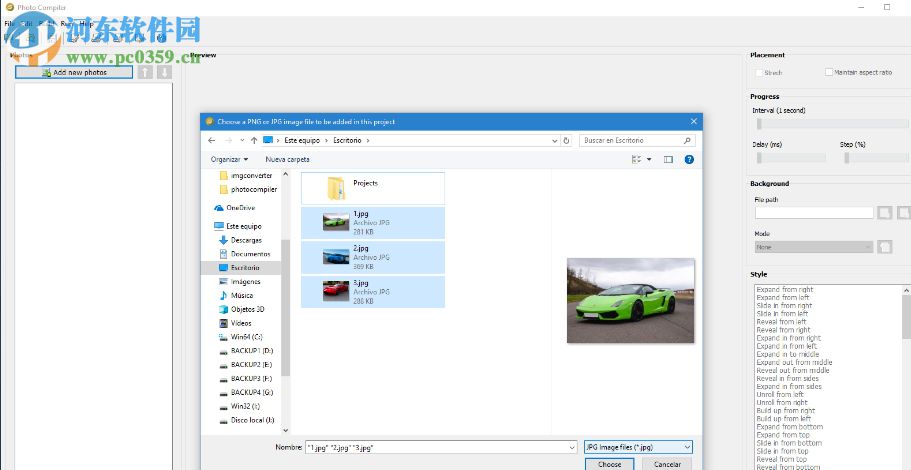Click the forward arrow in the file dialog
Viewport: 911px width, 470px height.
pos(228,141)
